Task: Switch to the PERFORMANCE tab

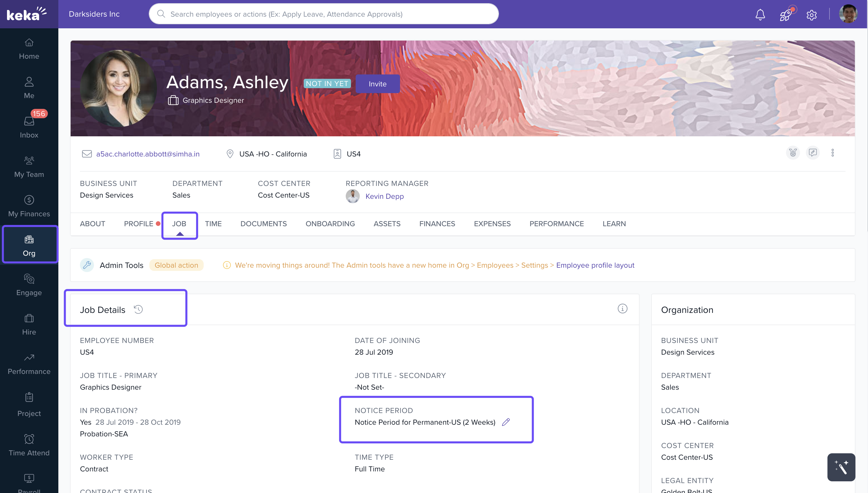Action: pos(556,224)
